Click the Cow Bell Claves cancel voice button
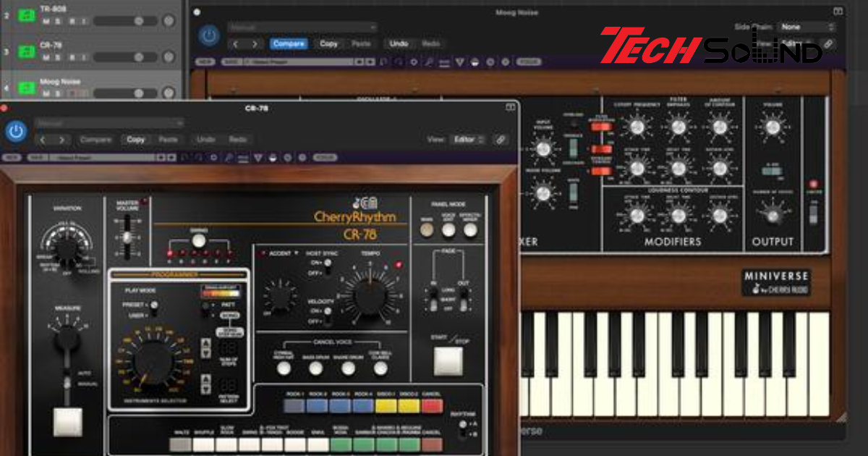Viewport: 868px width, 456px height. coord(380,368)
